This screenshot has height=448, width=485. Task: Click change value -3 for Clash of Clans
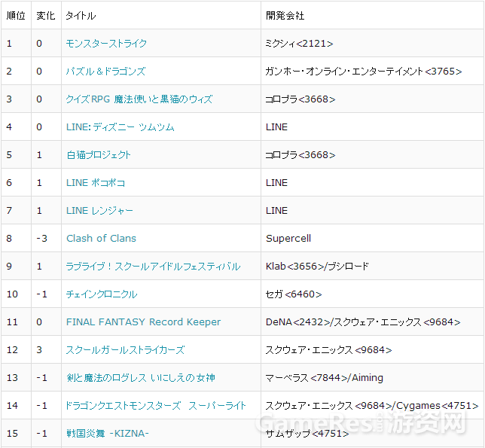pos(41,238)
